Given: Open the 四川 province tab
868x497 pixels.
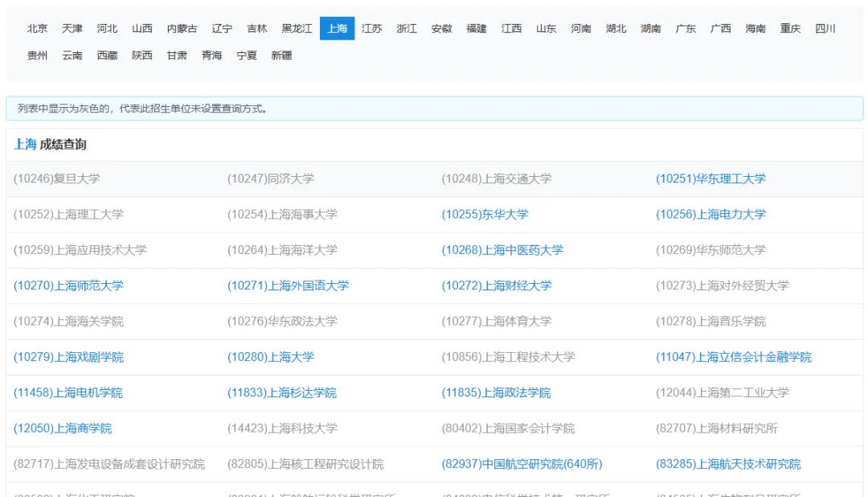Looking at the screenshot, I should pyautogui.click(x=825, y=28).
